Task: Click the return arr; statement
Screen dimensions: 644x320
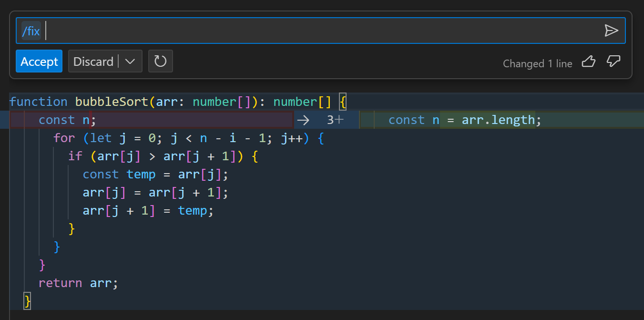Action: coord(78,283)
